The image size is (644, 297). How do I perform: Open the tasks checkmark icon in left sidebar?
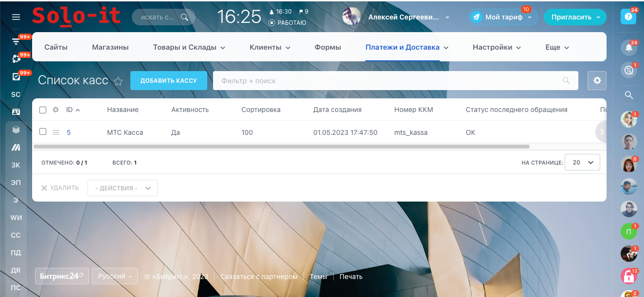[16, 76]
